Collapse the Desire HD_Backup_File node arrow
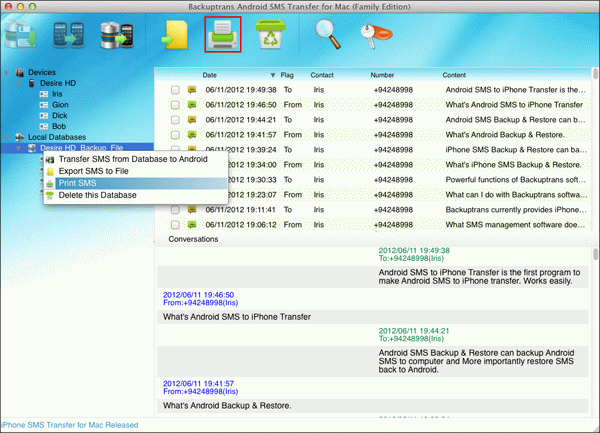600x433 pixels. tap(18, 148)
